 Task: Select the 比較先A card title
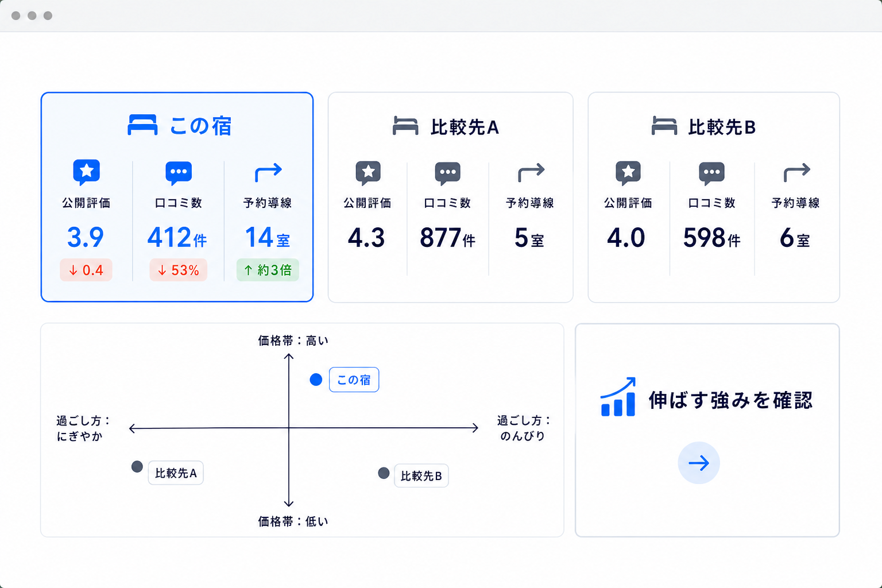(465, 127)
